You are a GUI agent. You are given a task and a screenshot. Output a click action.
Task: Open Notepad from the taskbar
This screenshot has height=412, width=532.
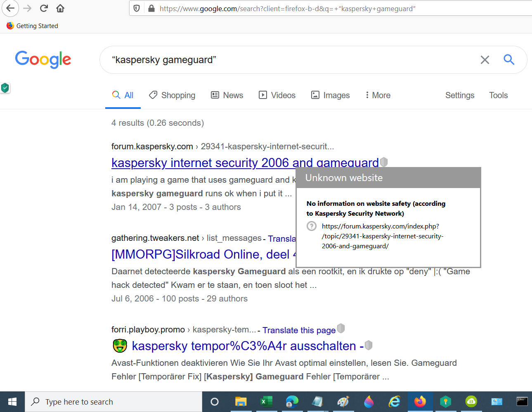pyautogui.click(x=317, y=402)
